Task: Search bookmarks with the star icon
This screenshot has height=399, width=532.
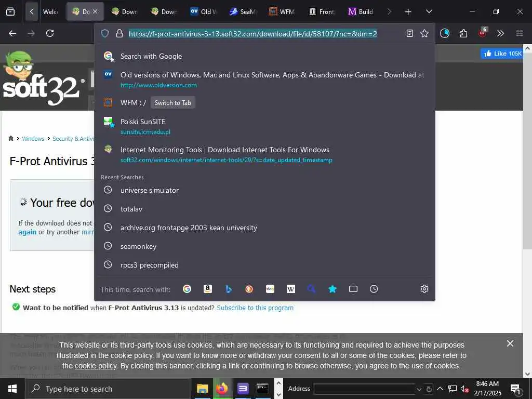Action: pyautogui.click(x=332, y=289)
